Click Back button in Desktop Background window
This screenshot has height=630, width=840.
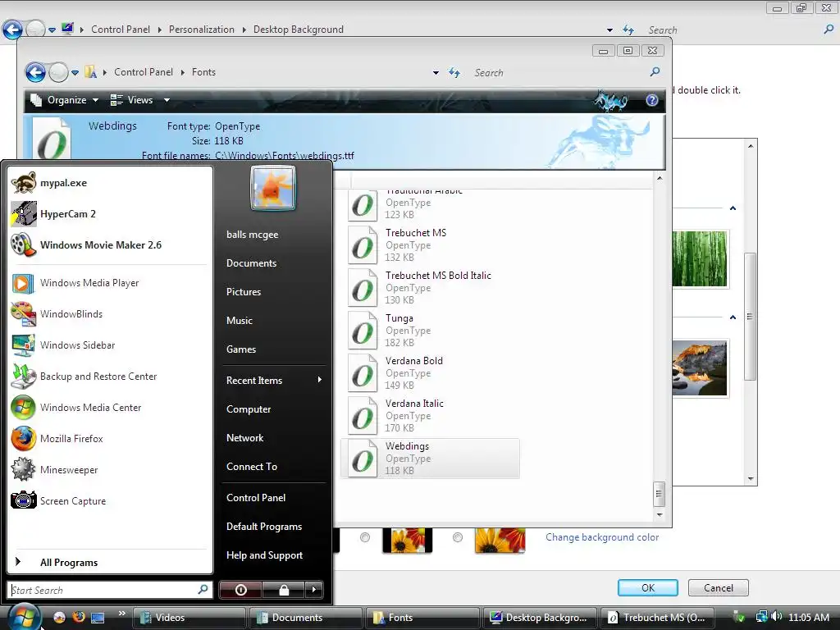[x=12, y=30]
